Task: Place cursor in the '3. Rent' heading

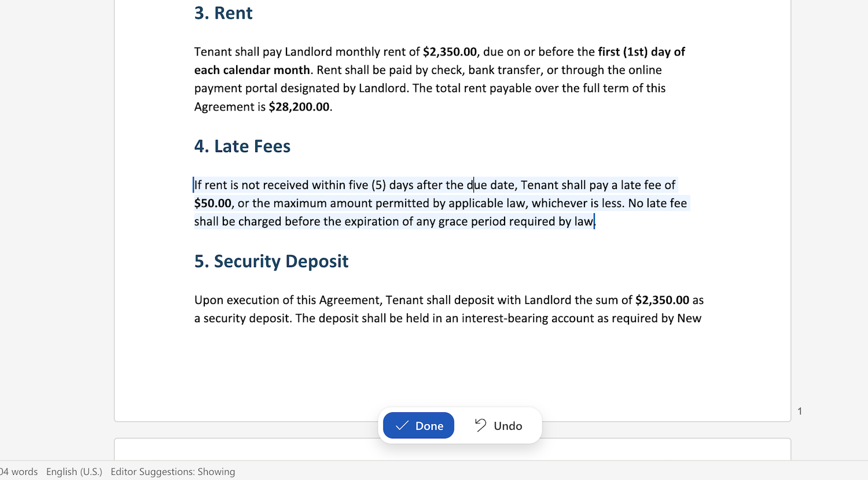Action: tap(223, 13)
